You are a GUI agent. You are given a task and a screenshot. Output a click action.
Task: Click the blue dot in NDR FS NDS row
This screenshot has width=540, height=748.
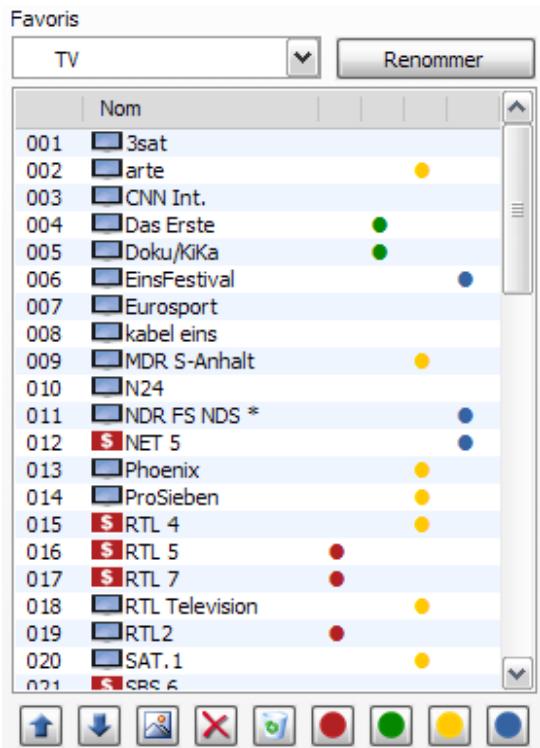click(x=465, y=416)
